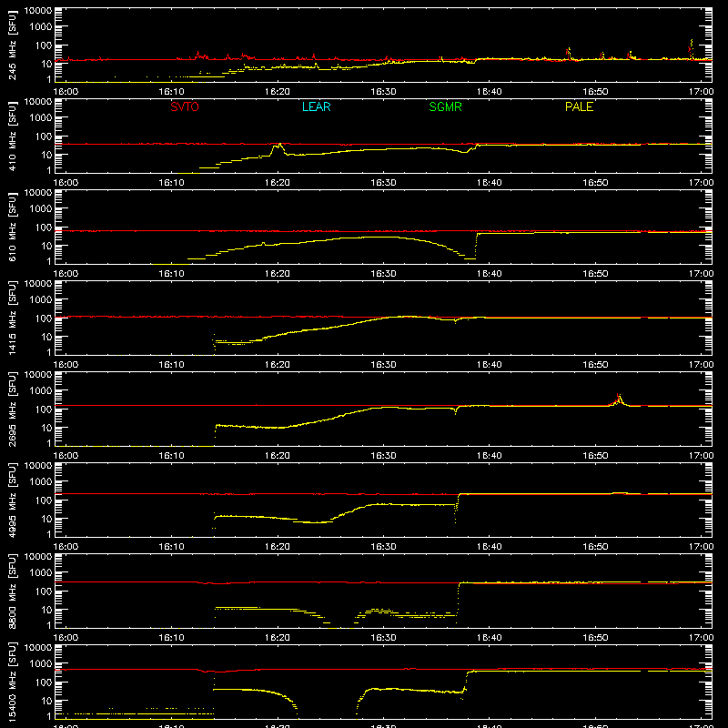Click the 10 y-axis value on 4995 MHz panel
Image resolution: width=728 pixels, height=728 pixels.
(x=46, y=519)
